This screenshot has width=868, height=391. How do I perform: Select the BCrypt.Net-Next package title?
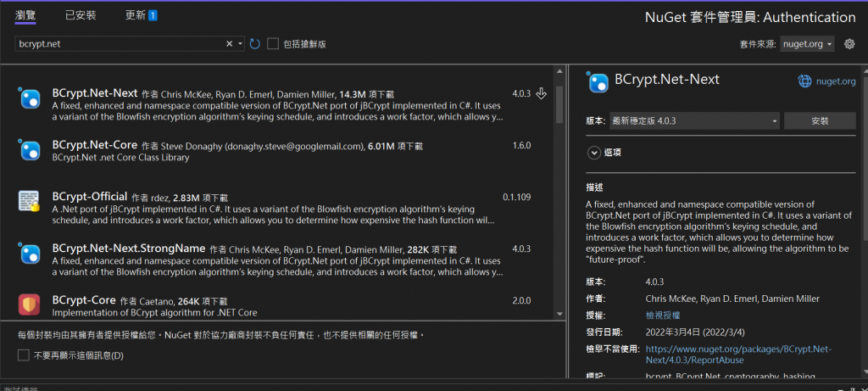tap(95, 93)
